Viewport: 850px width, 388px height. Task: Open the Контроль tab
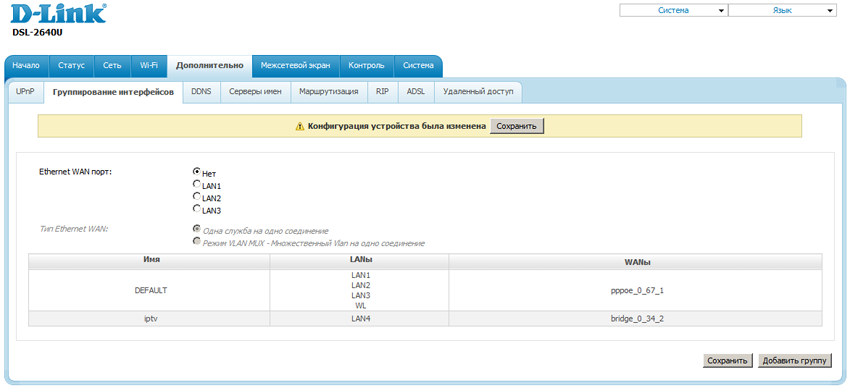pyautogui.click(x=366, y=66)
